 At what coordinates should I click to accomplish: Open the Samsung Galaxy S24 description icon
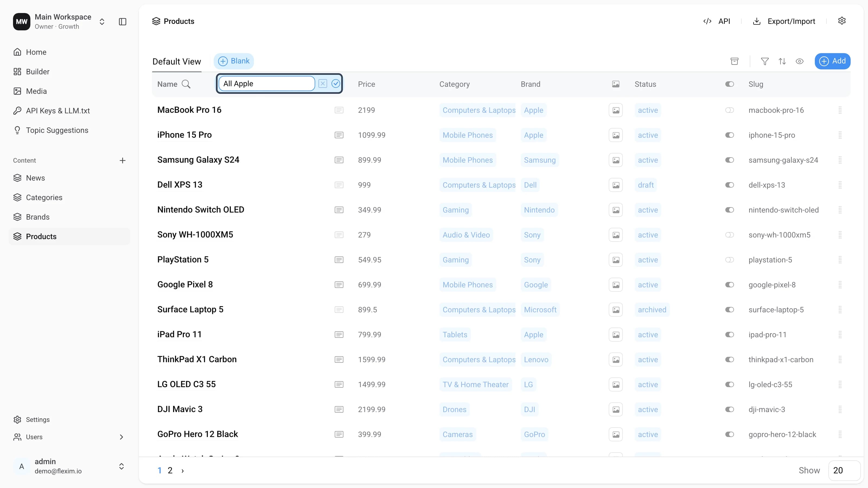tap(339, 160)
